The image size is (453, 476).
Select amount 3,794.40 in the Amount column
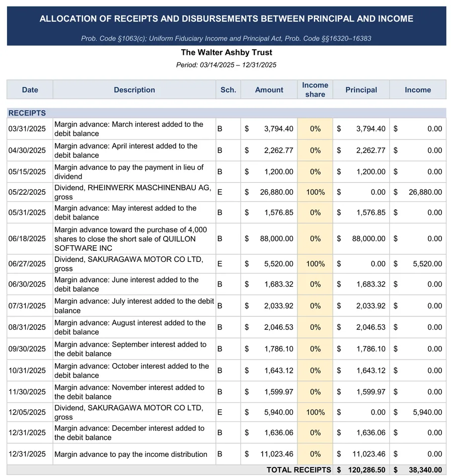278,129
